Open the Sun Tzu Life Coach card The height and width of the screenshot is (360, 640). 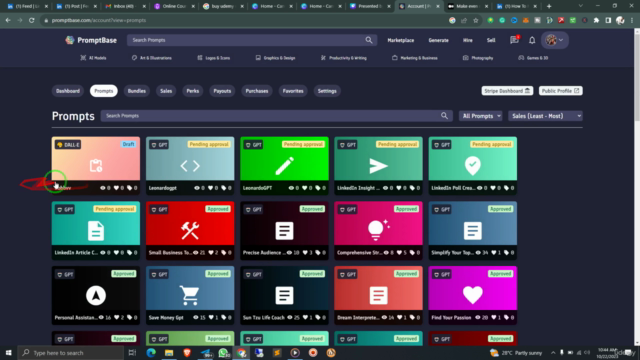point(284,296)
